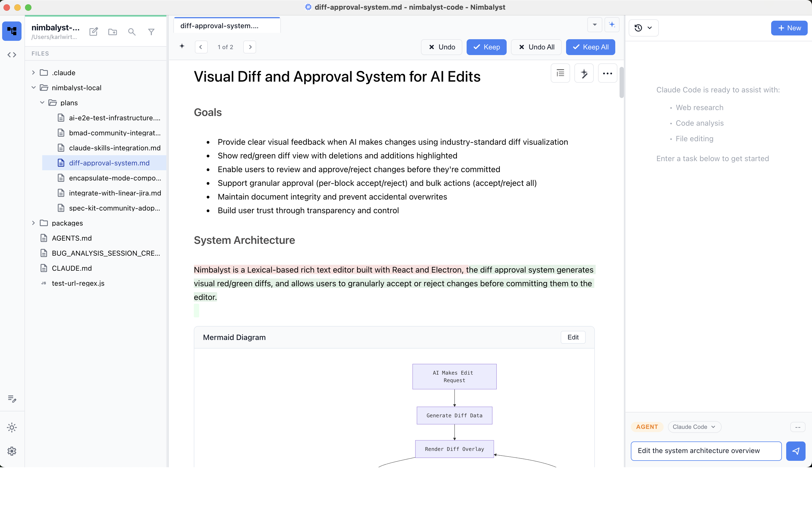
Task: Switch to the code view brackets icon
Action: 12,55
